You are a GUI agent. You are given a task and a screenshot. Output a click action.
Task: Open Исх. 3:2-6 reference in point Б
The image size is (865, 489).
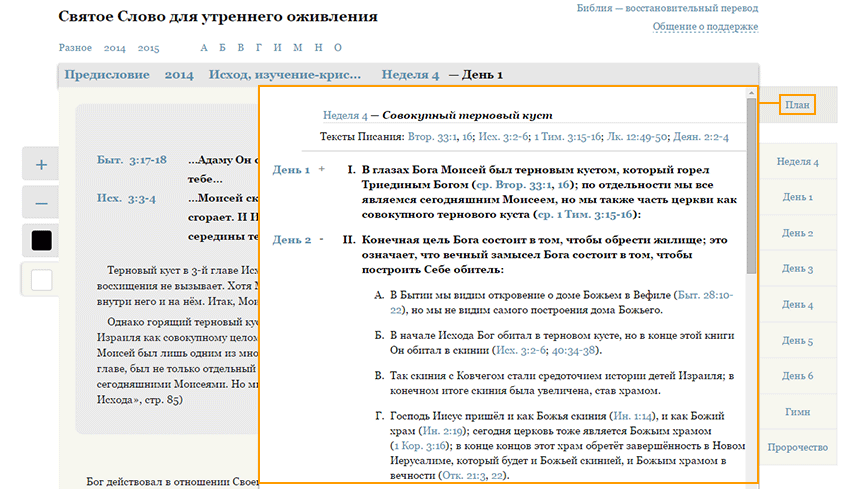point(521,350)
